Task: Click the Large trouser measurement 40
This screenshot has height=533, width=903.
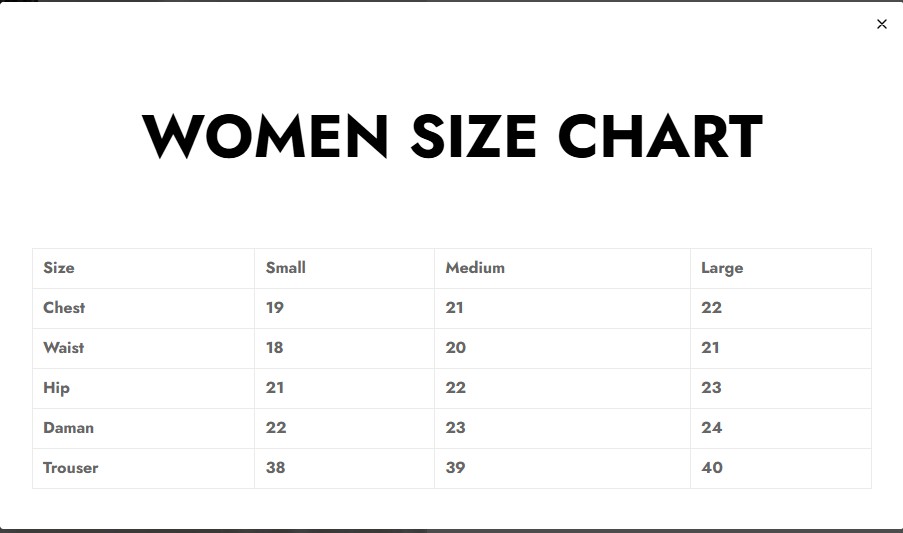Action: [712, 468]
